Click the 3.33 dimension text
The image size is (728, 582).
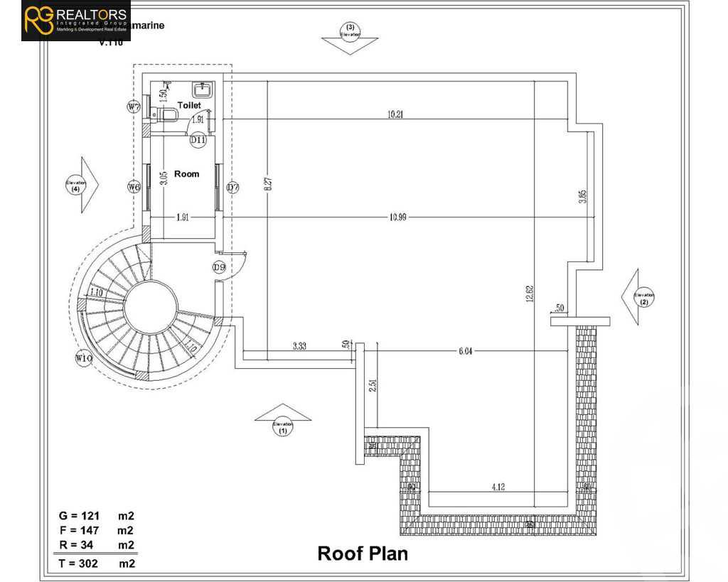300,346
